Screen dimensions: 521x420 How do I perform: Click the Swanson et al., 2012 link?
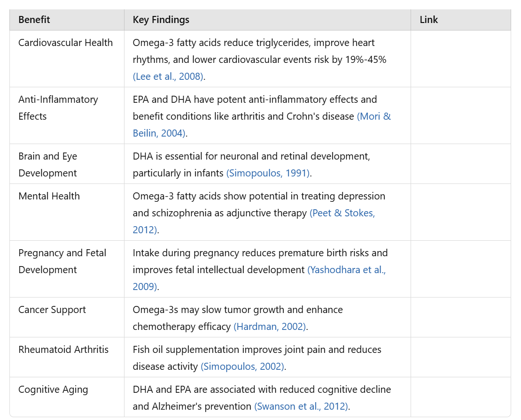pos(301,406)
